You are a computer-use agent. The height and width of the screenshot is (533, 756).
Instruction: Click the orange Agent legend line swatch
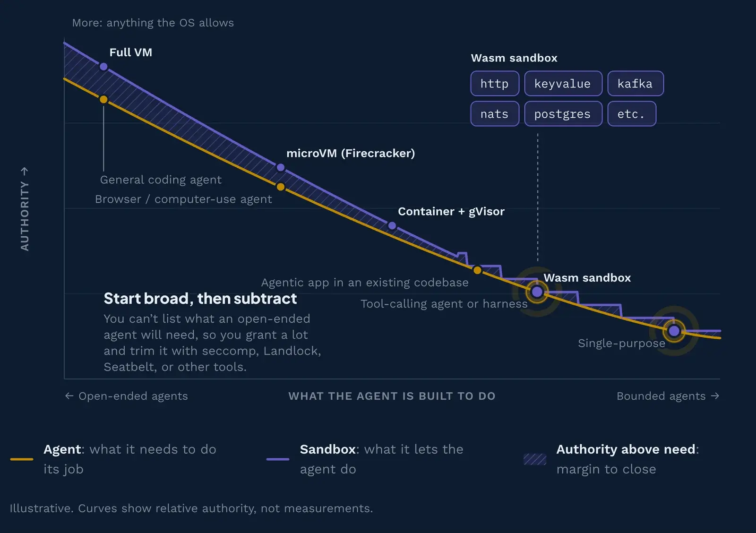[22, 459]
